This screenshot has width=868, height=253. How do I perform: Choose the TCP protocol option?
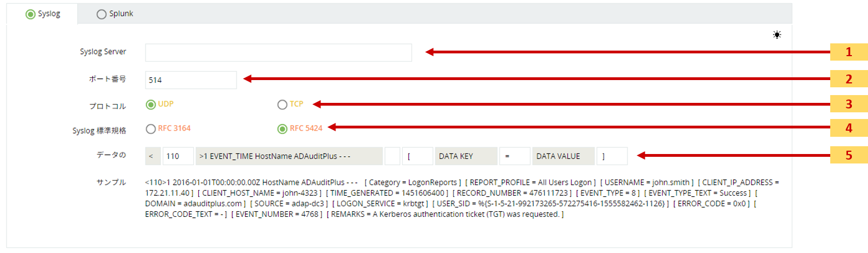point(282,104)
